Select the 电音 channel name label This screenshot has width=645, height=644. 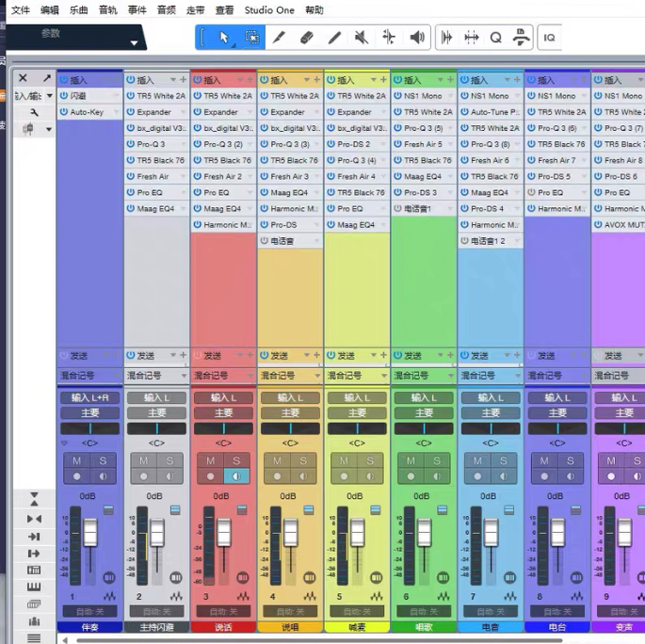[x=491, y=627]
